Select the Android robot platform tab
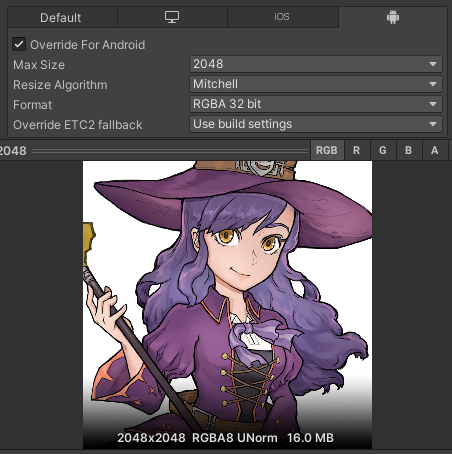The height and width of the screenshot is (454, 452). [393, 17]
